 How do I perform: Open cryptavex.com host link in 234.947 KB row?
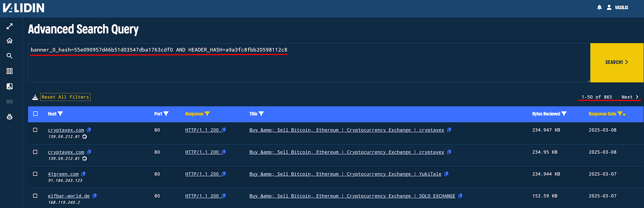66,130
